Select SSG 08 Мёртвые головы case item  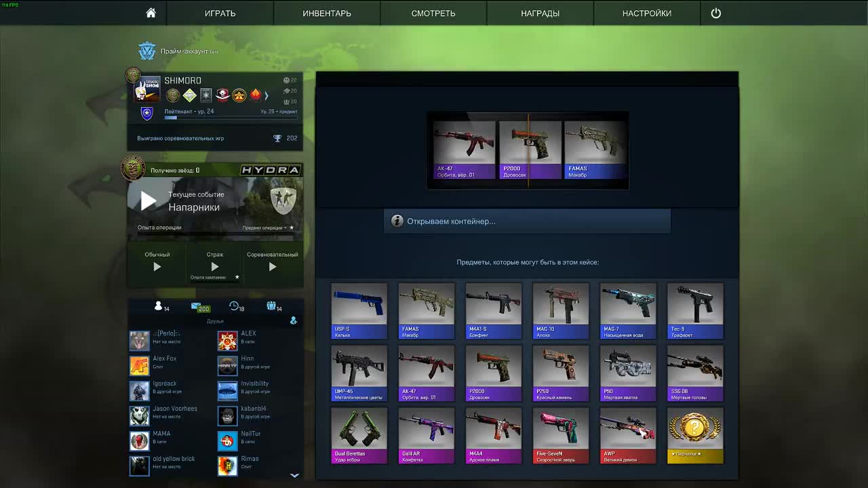pyautogui.click(x=695, y=373)
